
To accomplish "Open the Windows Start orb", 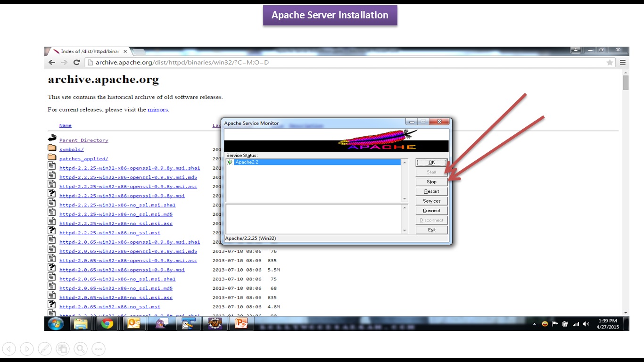I will pos(56,324).
